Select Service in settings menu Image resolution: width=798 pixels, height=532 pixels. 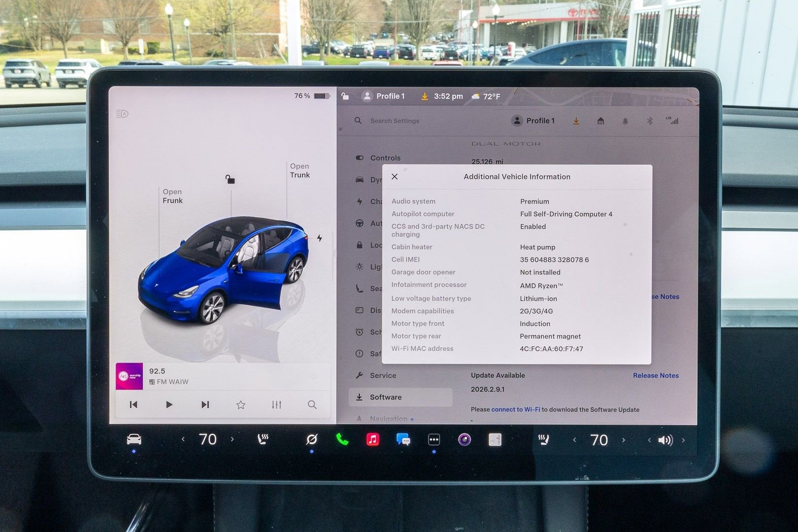tap(383, 375)
